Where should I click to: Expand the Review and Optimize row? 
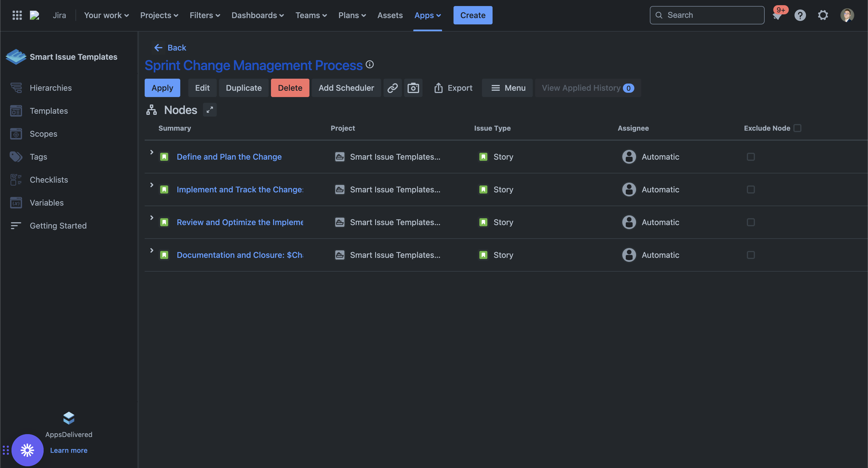(152, 218)
